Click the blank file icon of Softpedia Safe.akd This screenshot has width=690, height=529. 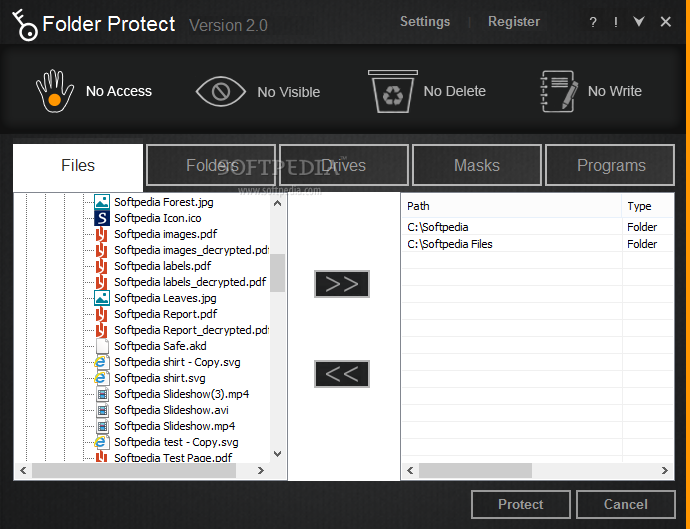click(x=102, y=346)
